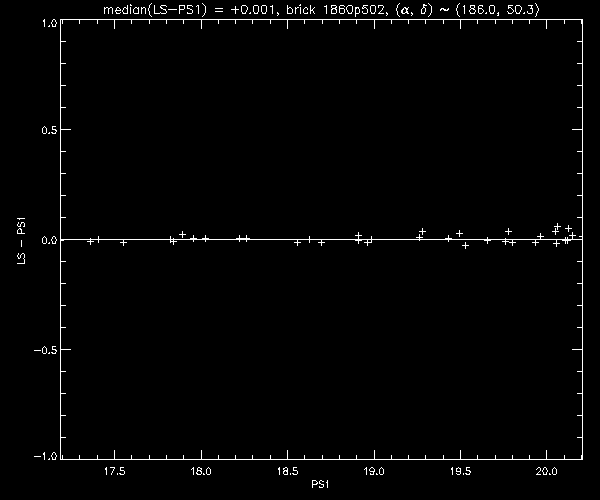
Task: Click the 'median(LS−PS1) = +0.001' title text
Action: 189,9
